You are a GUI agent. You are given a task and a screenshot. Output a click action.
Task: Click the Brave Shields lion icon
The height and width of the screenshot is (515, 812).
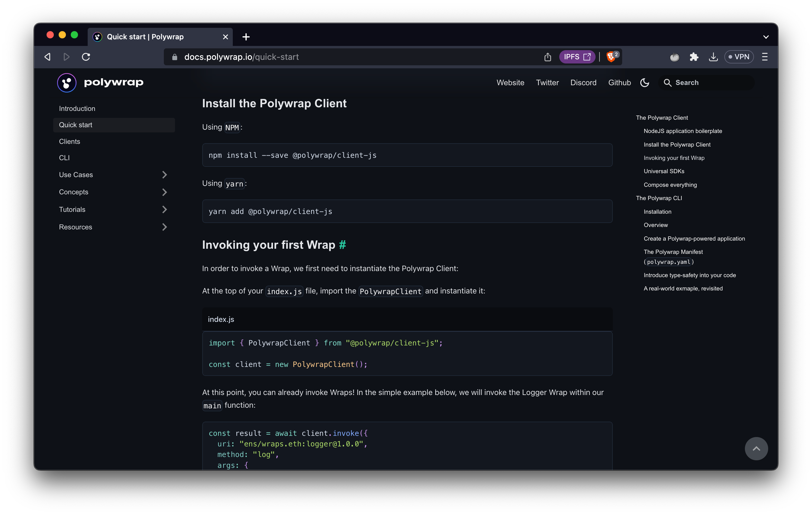tap(611, 57)
